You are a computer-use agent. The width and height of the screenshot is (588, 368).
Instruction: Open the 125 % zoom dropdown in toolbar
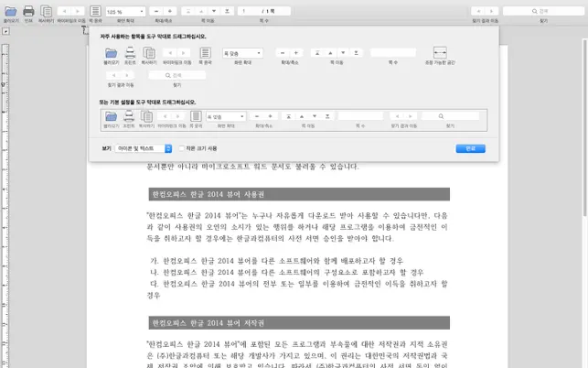126,11
